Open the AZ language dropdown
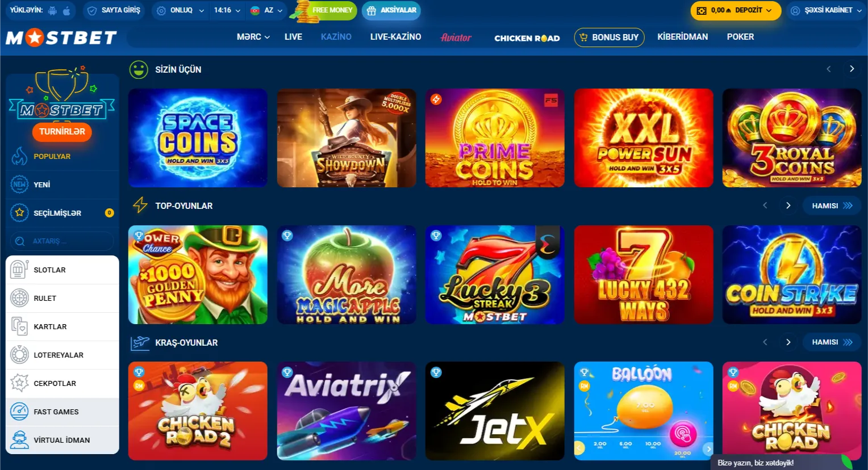 (266, 10)
